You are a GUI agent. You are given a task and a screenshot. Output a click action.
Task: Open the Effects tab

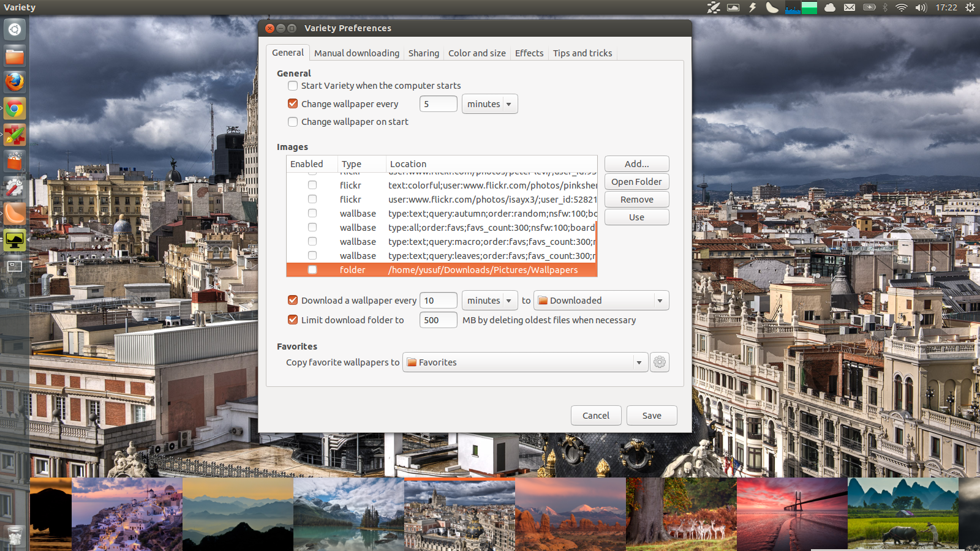coord(529,53)
